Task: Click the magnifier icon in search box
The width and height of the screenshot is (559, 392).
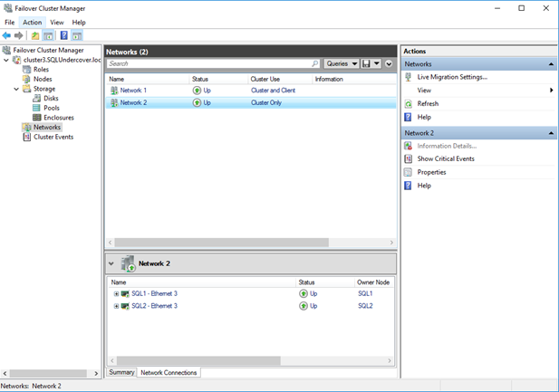Action: [314, 63]
